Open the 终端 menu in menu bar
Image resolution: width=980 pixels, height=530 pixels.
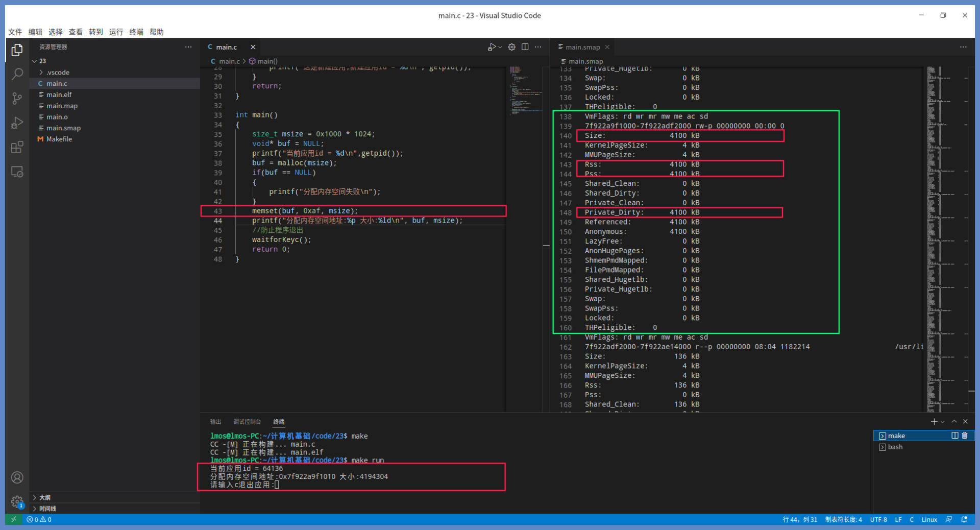[136, 32]
